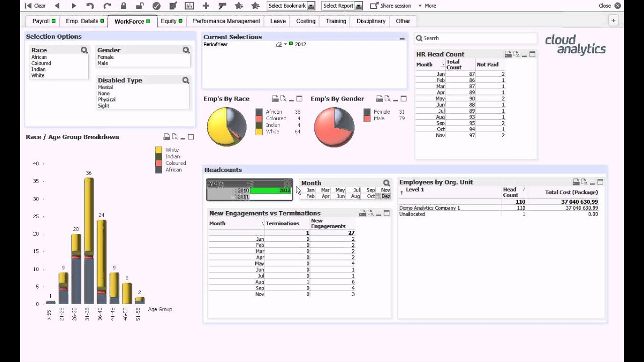Open the PeriodYear dropdown arrow in Current Selections
The image size is (644, 362).
tap(285, 44)
